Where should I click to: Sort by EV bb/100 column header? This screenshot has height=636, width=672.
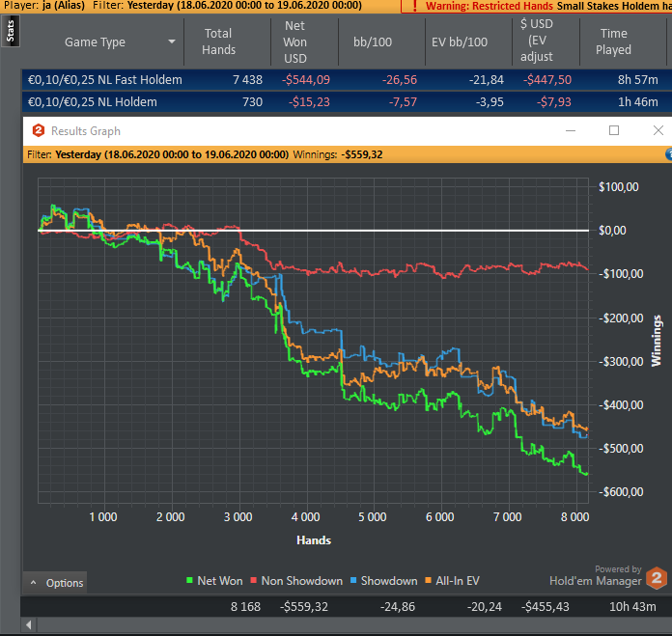460,41
